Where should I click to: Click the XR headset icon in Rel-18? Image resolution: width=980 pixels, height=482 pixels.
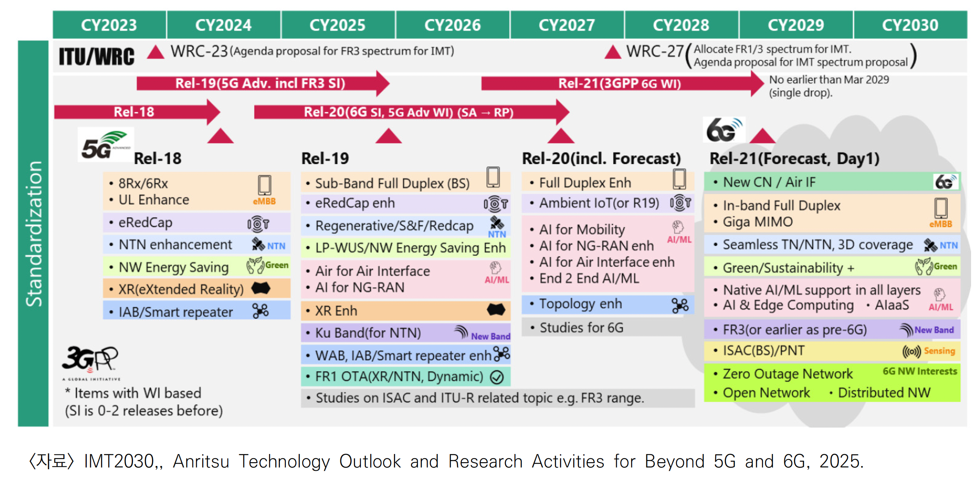coord(260,288)
